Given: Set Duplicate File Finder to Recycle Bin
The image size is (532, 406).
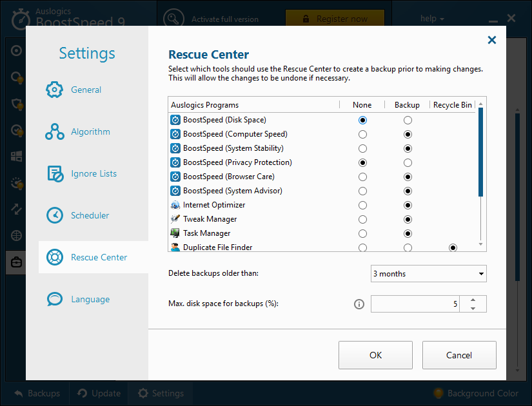Looking at the screenshot, I should pyautogui.click(x=453, y=247).
